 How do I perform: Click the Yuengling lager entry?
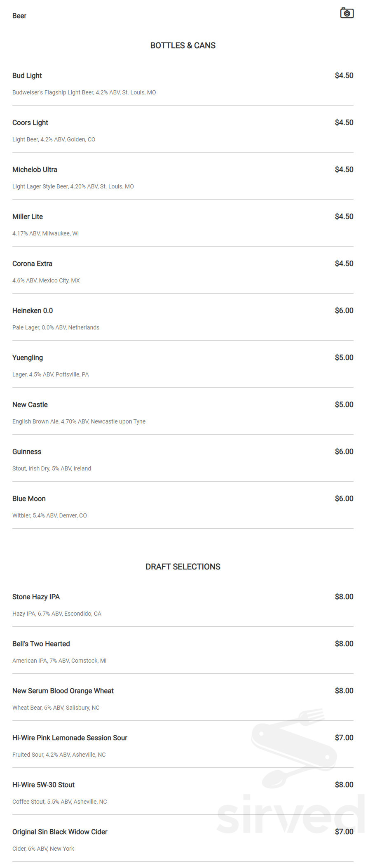tap(28, 358)
